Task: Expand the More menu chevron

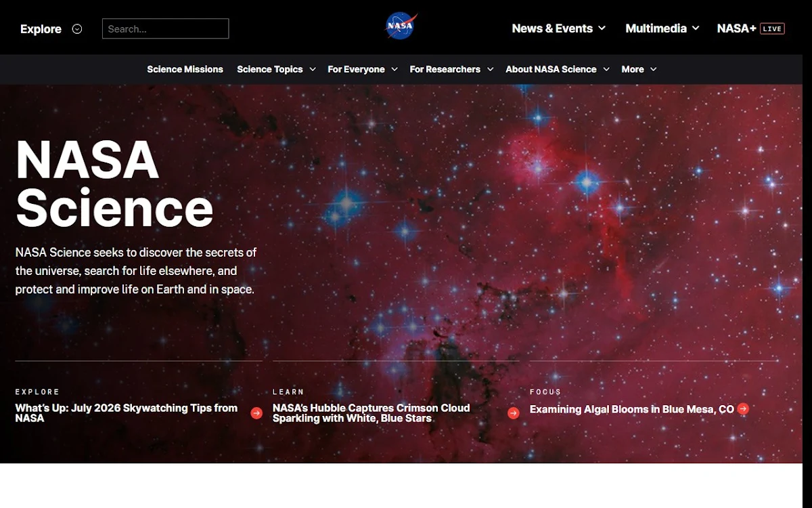Action: (x=654, y=69)
